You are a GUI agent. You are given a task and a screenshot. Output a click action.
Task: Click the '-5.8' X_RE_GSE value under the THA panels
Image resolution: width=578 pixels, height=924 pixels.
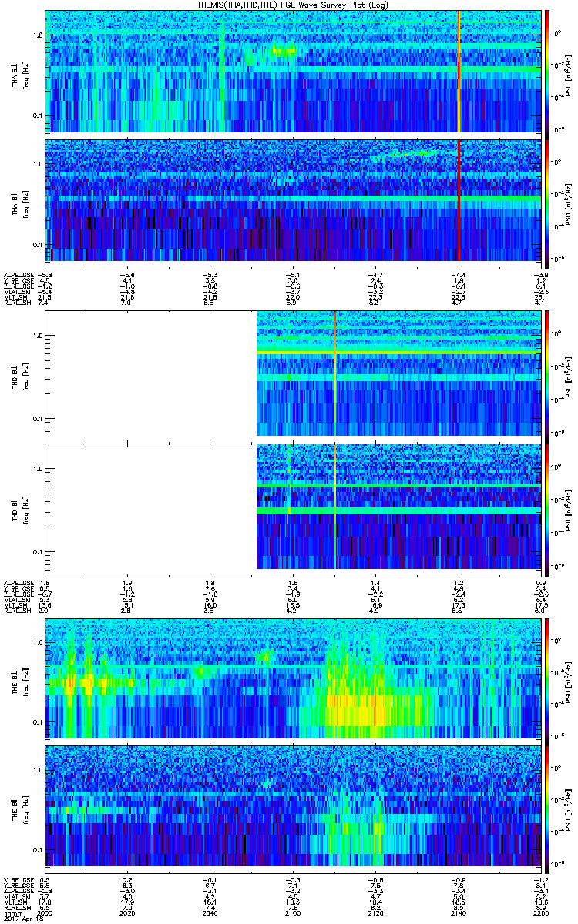[x=46, y=274]
